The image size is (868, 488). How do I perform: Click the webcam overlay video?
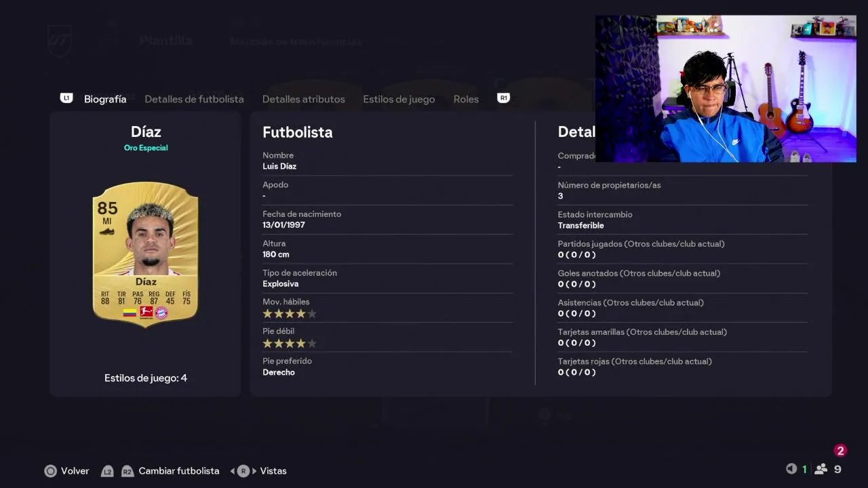pos(726,89)
